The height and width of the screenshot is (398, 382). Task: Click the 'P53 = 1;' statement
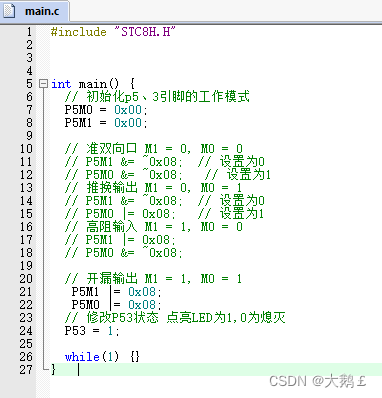[x=92, y=331]
